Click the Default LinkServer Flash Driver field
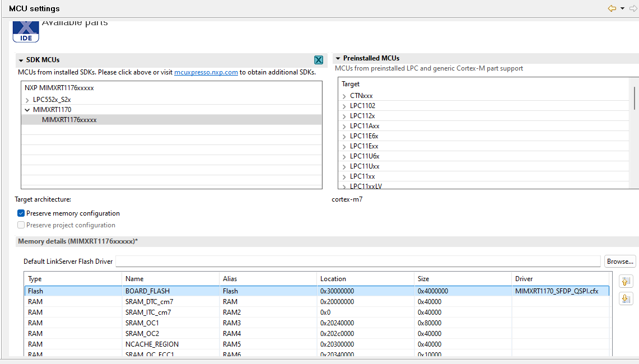The height and width of the screenshot is (364, 639). [x=358, y=262]
